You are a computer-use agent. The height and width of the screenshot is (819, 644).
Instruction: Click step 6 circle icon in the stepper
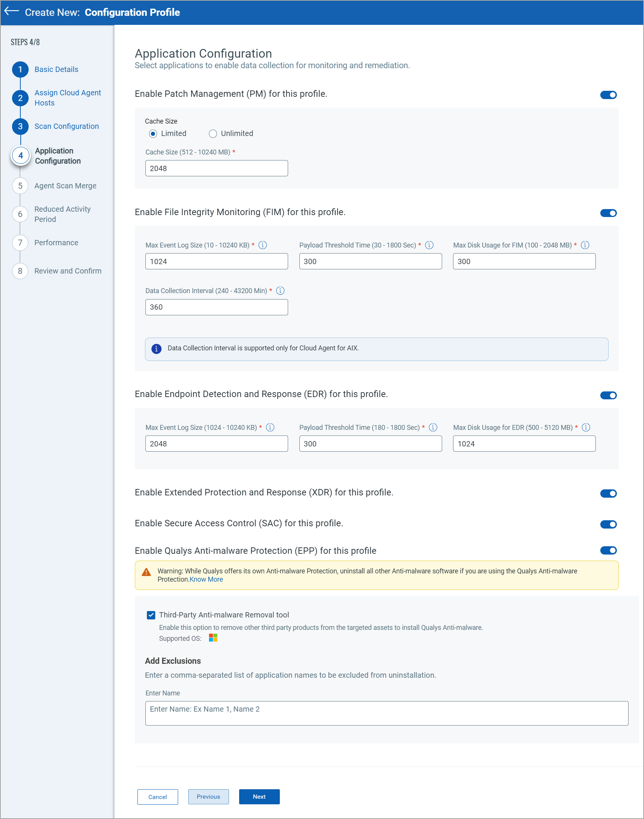(20, 214)
